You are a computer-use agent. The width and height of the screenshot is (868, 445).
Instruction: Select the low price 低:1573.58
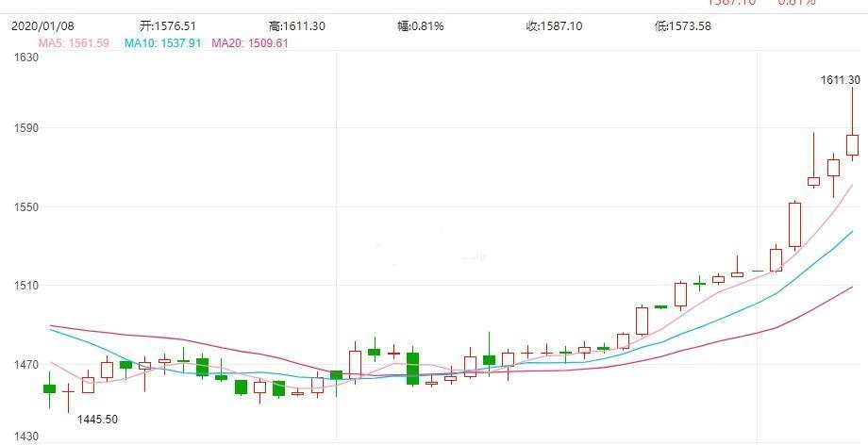point(682,26)
